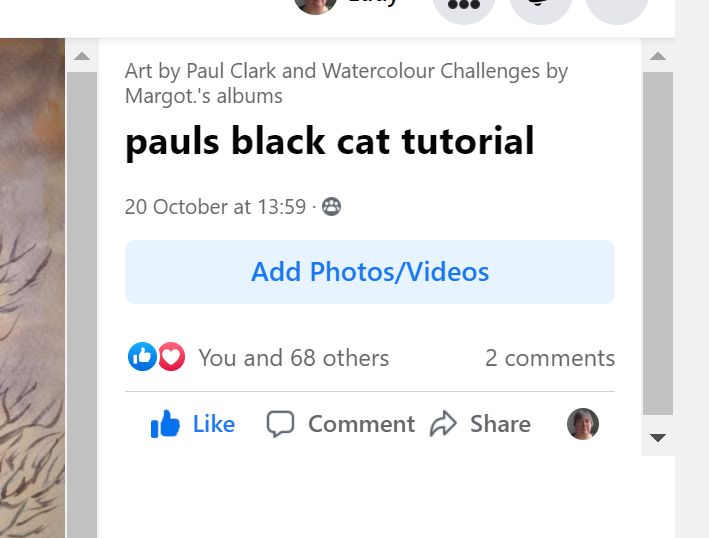Click the blue Like thumbs-up icon

(x=165, y=424)
